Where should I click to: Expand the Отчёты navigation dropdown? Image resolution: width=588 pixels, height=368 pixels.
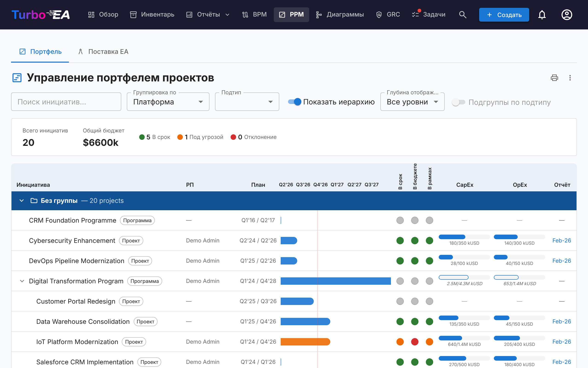coord(208,14)
